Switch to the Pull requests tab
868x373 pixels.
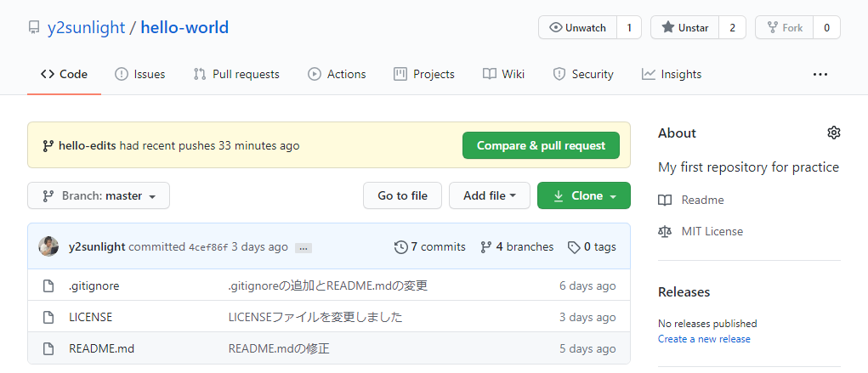[x=236, y=74]
